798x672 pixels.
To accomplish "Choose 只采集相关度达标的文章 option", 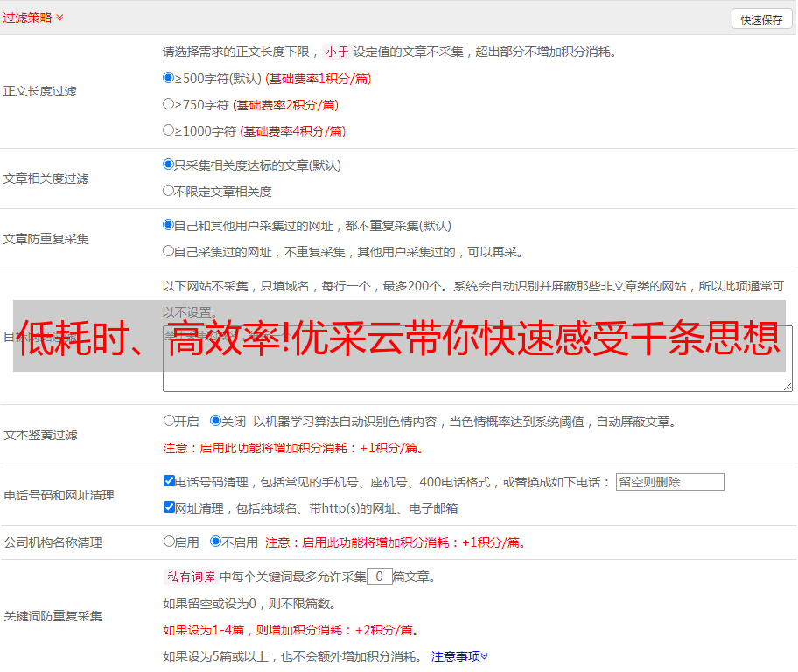I will [x=169, y=164].
